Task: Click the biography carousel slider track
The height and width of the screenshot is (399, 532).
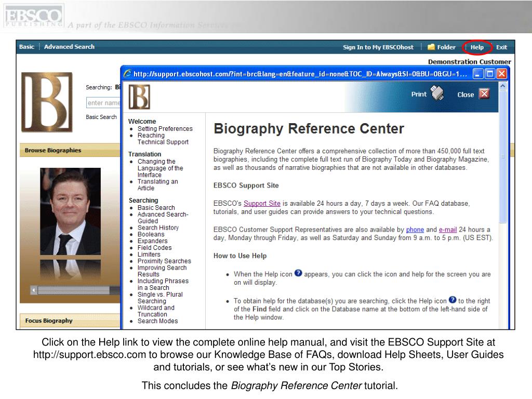Action: click(79, 290)
